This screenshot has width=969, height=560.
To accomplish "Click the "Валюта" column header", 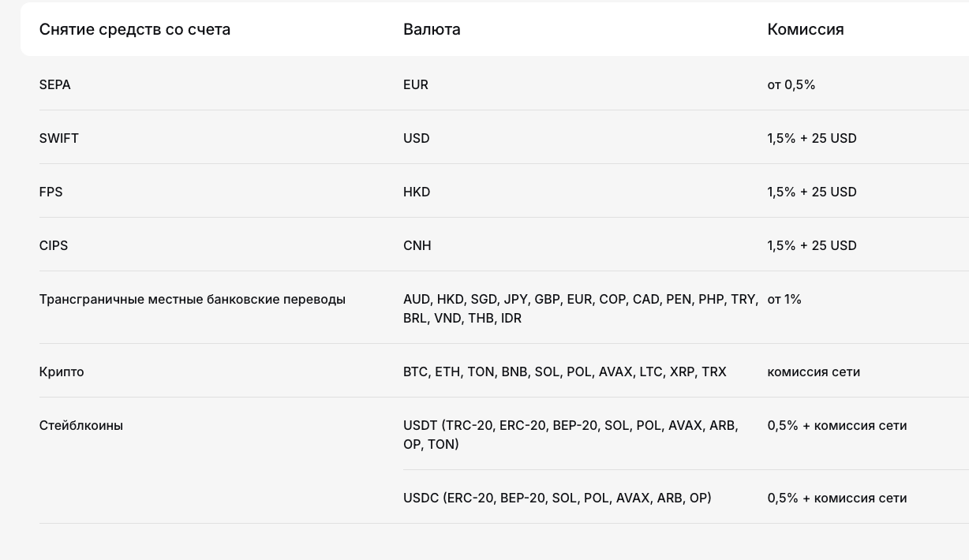I will point(432,29).
